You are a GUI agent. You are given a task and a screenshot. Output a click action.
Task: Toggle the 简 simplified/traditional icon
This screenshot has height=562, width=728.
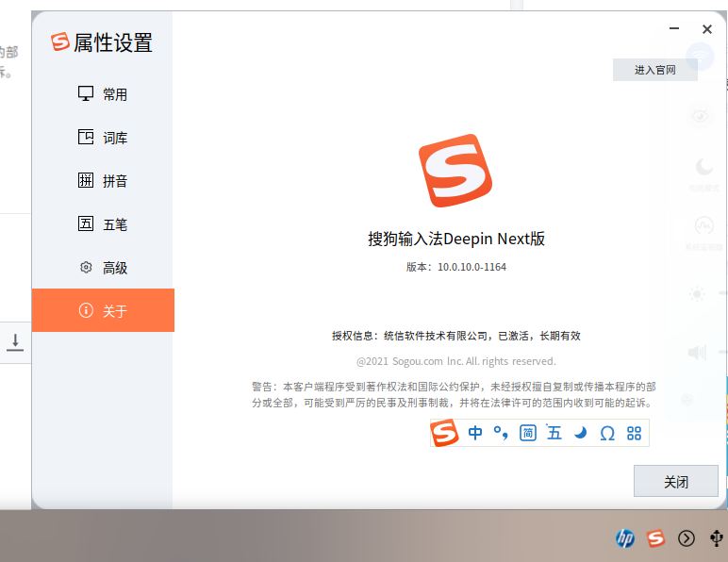click(528, 433)
